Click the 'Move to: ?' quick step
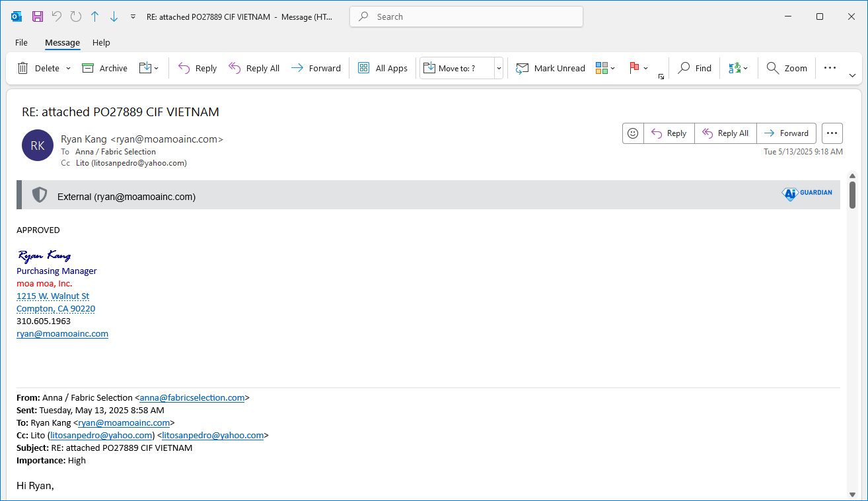 (x=457, y=68)
